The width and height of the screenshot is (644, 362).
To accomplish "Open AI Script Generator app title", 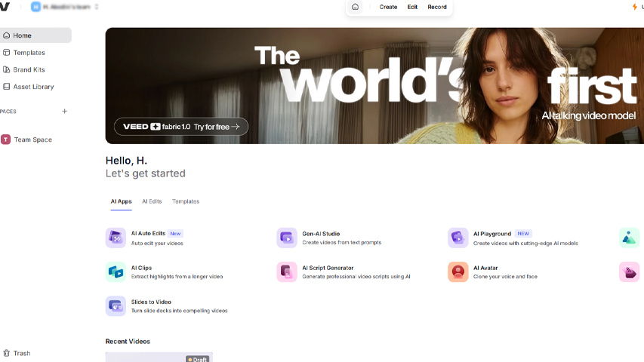I will (328, 268).
